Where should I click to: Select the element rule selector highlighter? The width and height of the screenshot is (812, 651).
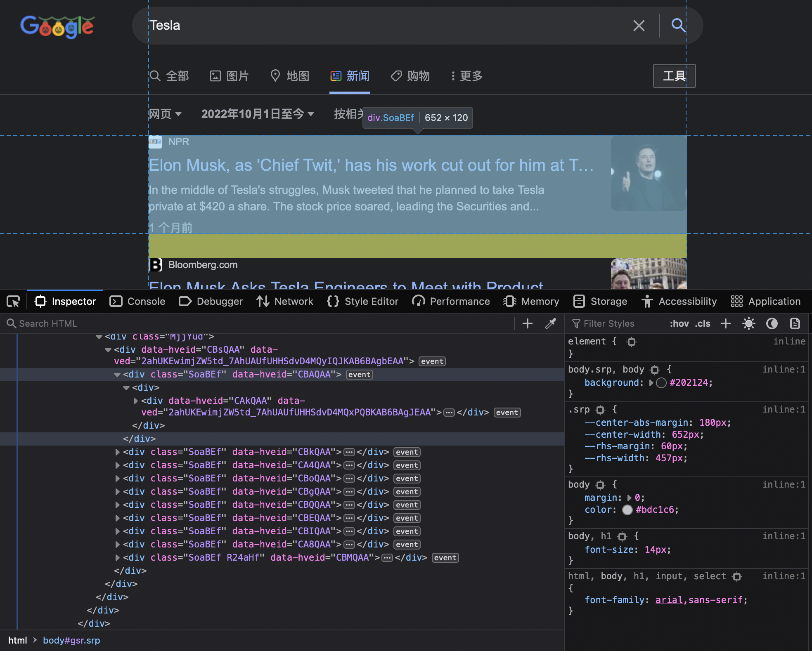click(x=631, y=342)
